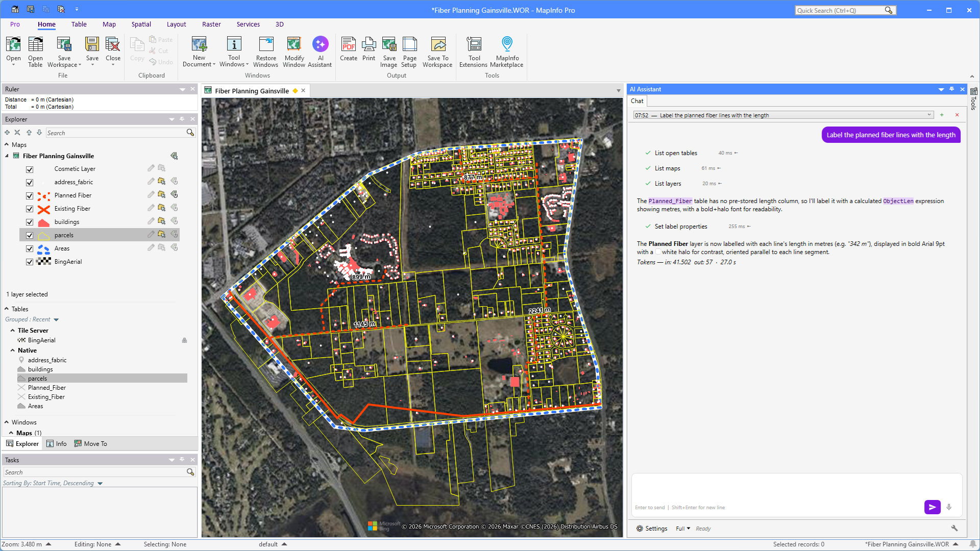Switch to the Table ribbon tab

coord(79,24)
